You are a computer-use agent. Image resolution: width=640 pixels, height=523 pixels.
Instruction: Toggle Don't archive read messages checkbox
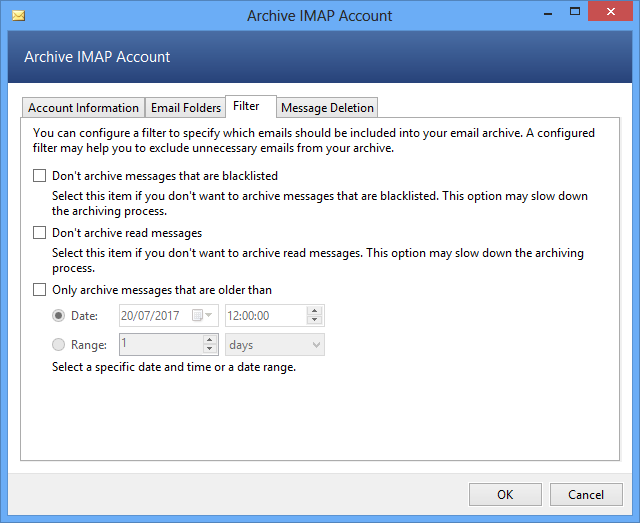pyautogui.click(x=40, y=233)
